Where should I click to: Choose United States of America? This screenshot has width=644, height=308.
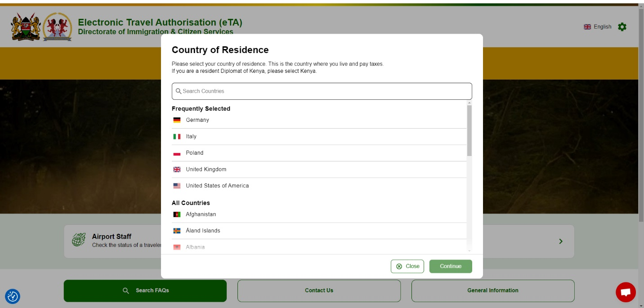coord(217,186)
